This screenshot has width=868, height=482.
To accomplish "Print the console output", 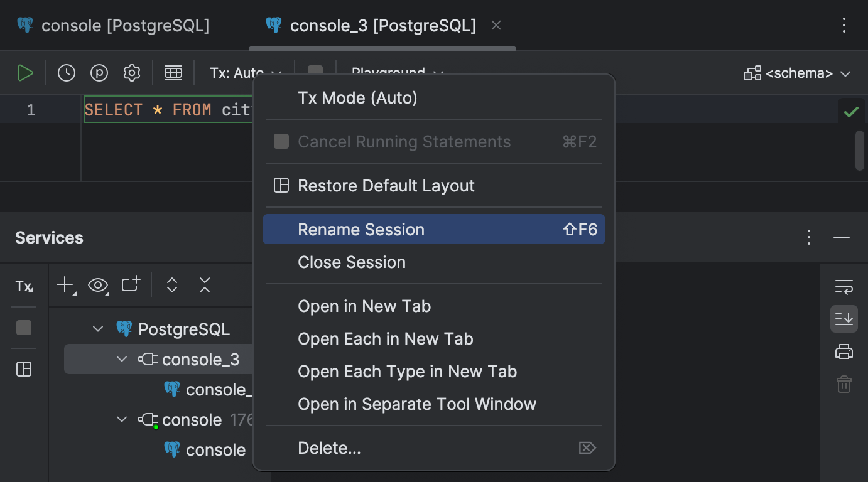I will coord(844,351).
